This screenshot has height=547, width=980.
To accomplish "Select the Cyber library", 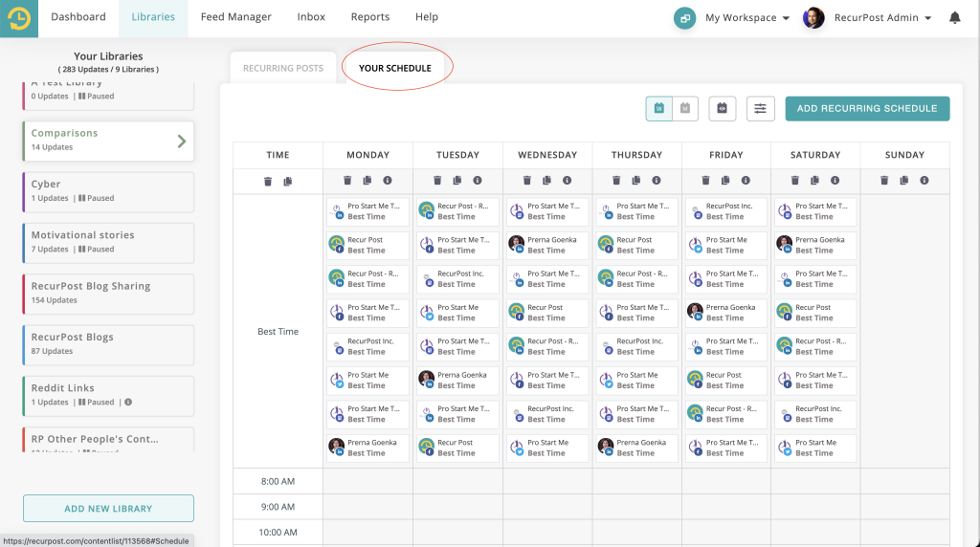I will 108,191.
